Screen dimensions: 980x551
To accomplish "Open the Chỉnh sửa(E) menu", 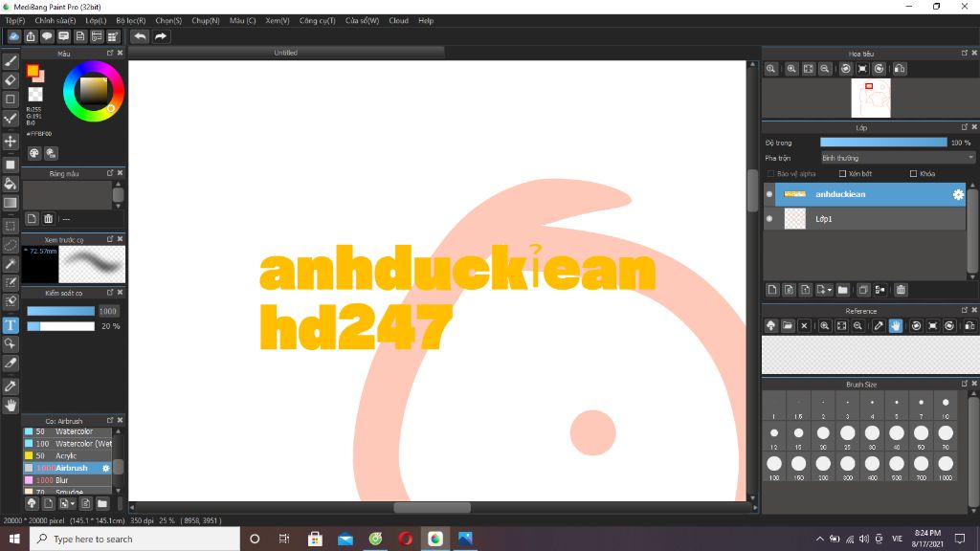I will [55, 21].
